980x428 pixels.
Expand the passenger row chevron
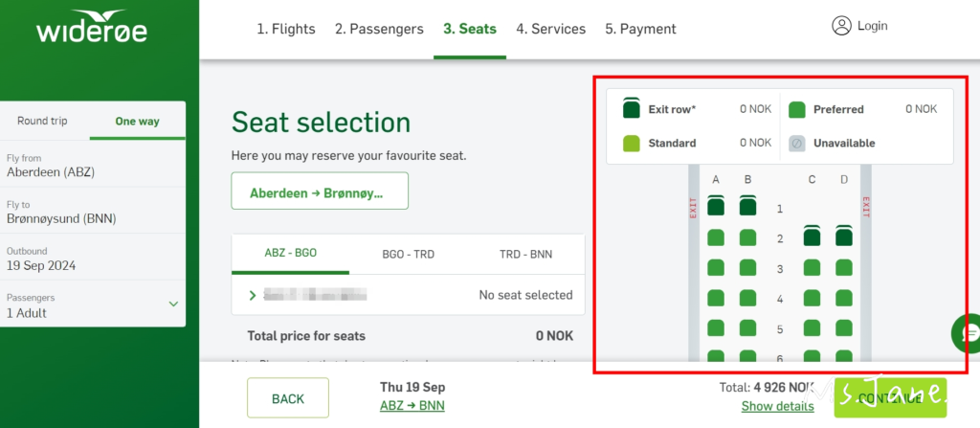(253, 295)
